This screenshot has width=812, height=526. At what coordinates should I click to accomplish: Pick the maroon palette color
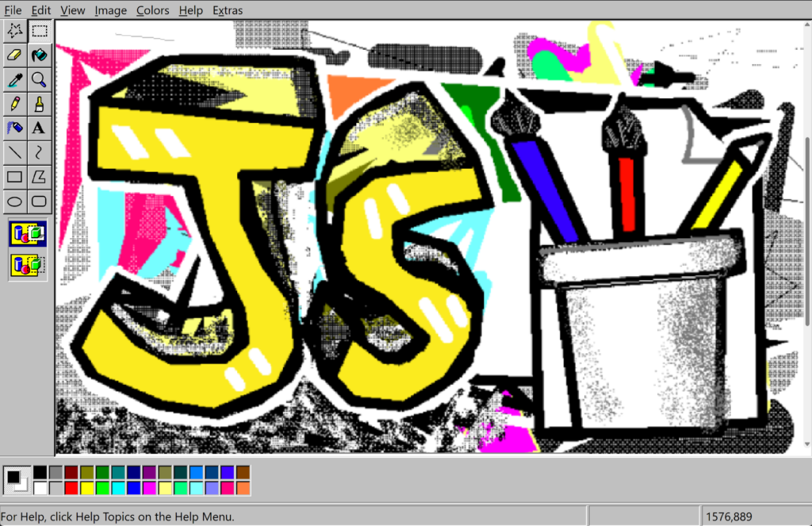click(x=71, y=472)
